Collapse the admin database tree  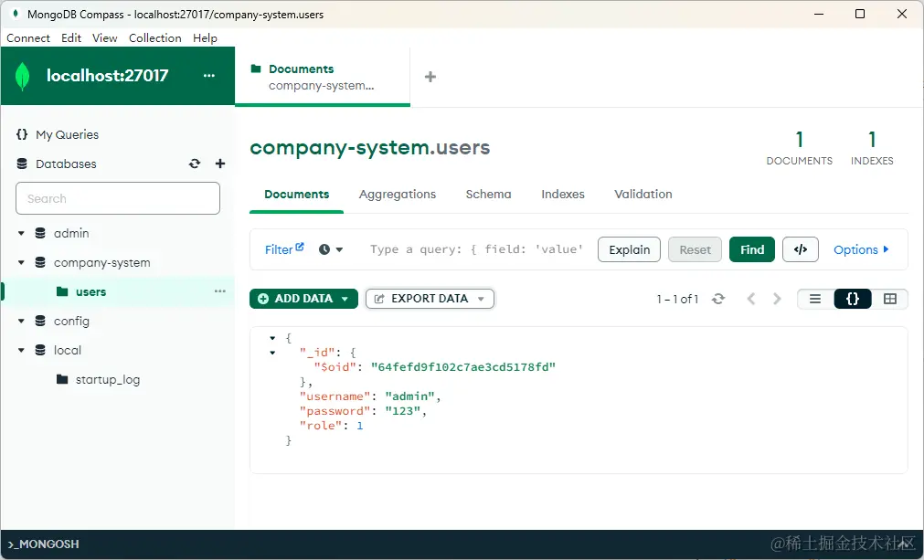[21, 233]
